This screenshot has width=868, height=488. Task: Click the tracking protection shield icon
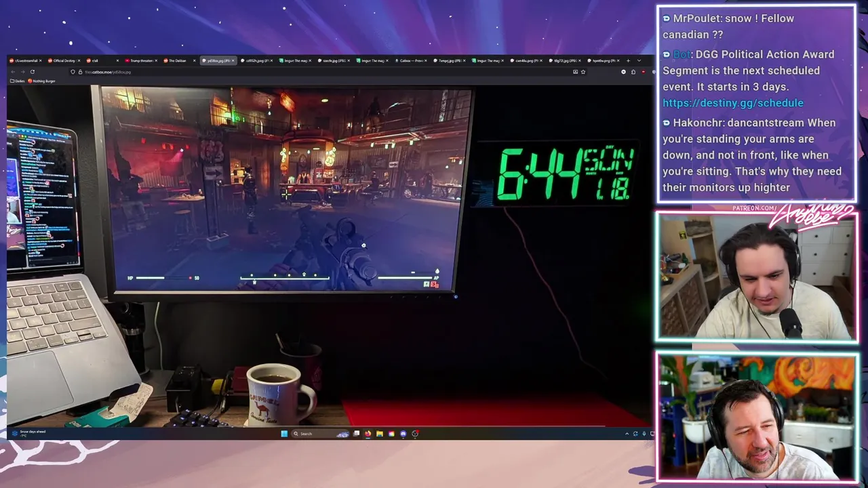click(x=73, y=72)
